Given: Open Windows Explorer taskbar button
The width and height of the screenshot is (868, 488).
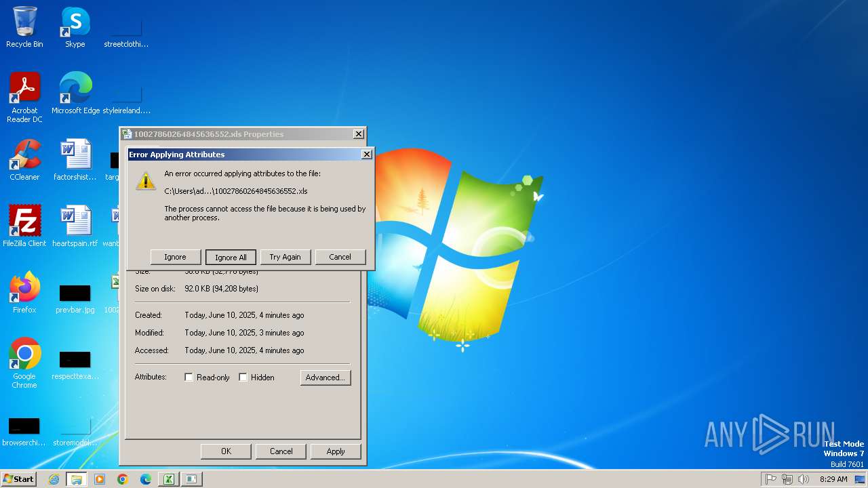Looking at the screenshot, I should click(x=77, y=479).
